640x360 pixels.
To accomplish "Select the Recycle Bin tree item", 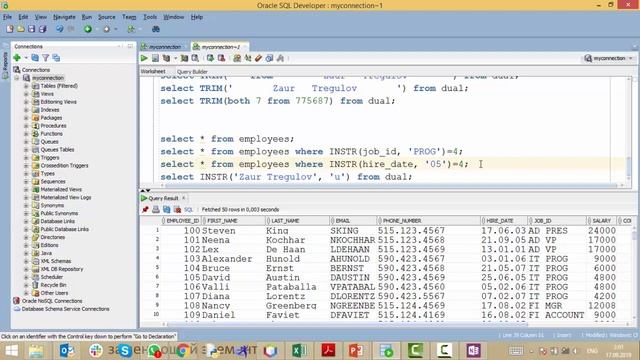I will [53, 285].
